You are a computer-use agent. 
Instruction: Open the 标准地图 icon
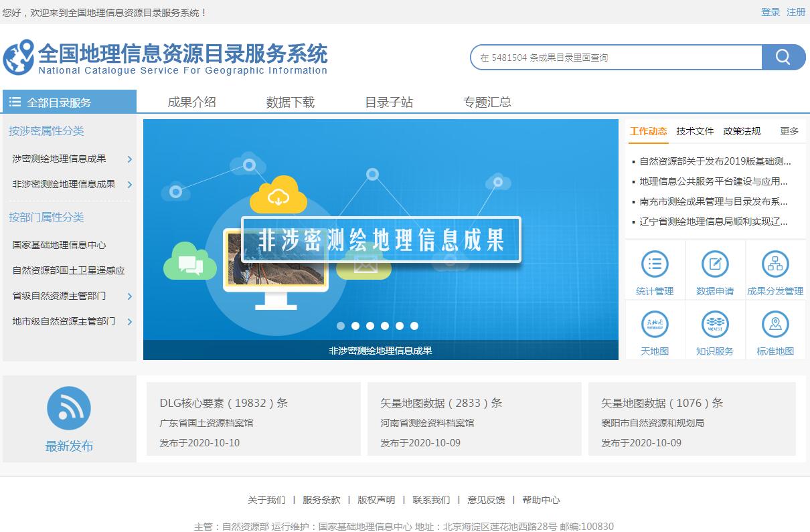775,325
